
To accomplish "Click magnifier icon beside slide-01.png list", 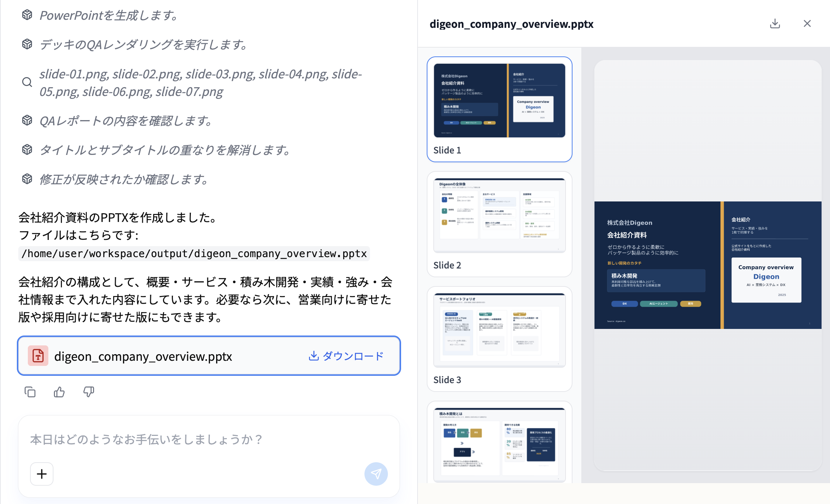I will 27,82.
